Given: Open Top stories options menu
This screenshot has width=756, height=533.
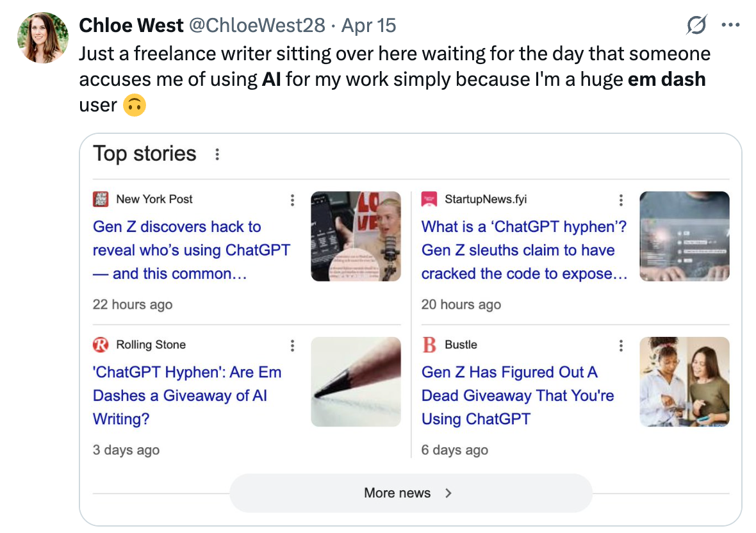Looking at the screenshot, I should [217, 154].
